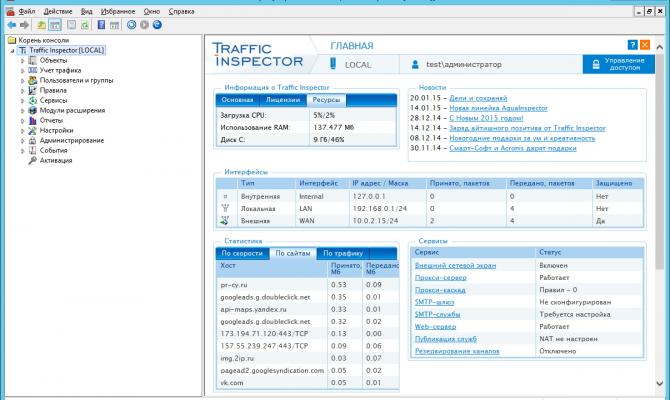Click the Интерфейс column header

pos(318,183)
